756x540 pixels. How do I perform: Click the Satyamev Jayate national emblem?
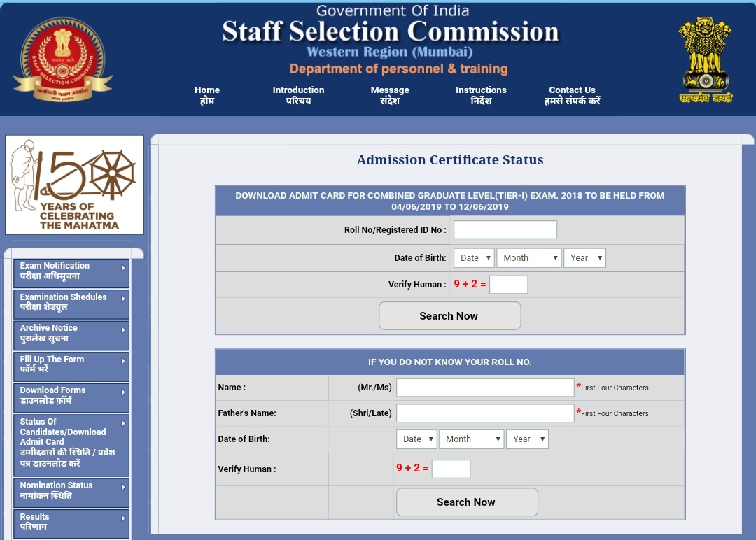(x=706, y=59)
